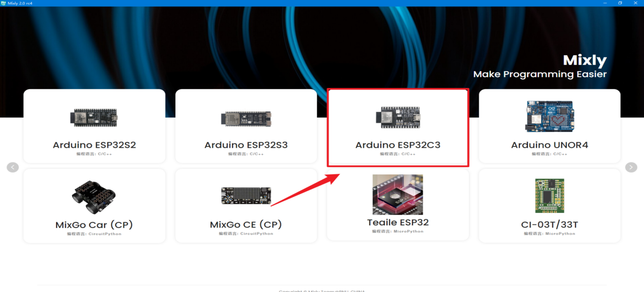The width and height of the screenshot is (644, 292).
Task: Select the MixGo Car robot image
Action: tap(94, 195)
